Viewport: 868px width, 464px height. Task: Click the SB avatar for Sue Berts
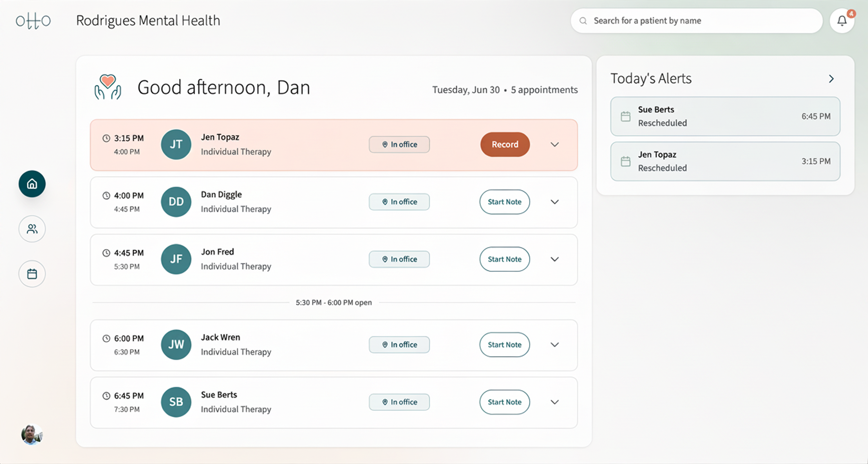[176, 402]
